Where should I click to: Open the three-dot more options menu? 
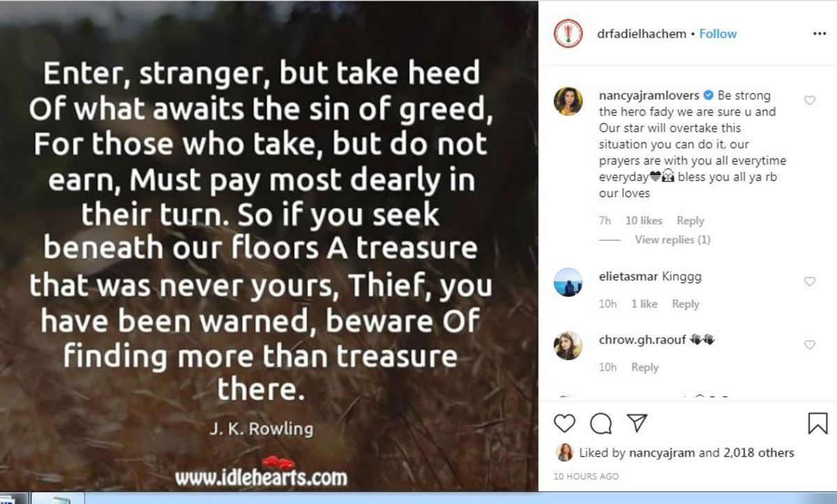(820, 34)
